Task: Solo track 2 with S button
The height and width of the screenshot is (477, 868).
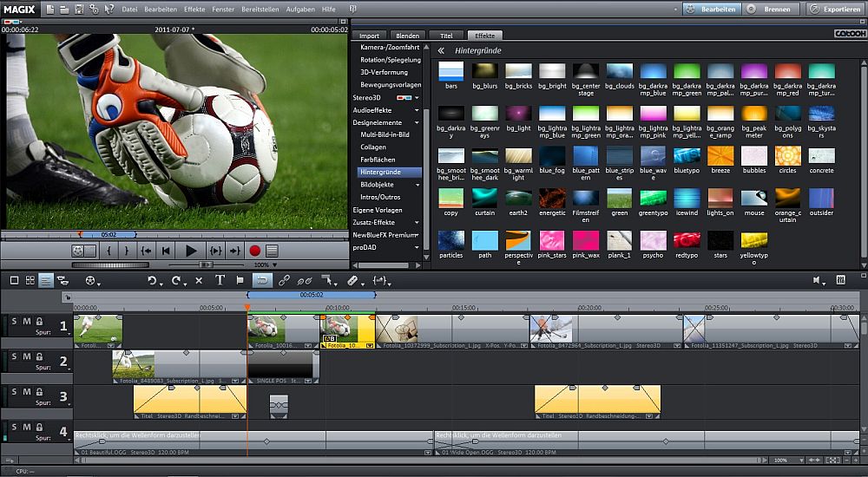Action: coord(15,356)
